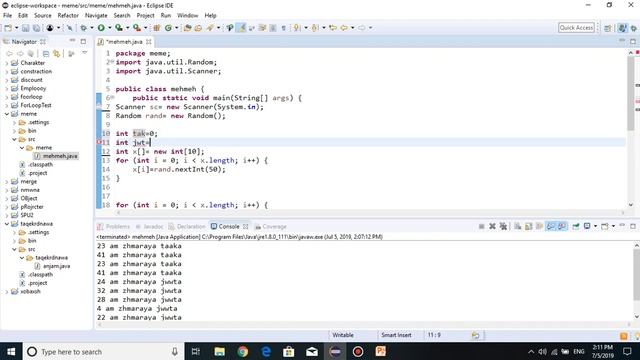
Task: Click Clear Console icon
Action: 518,226
